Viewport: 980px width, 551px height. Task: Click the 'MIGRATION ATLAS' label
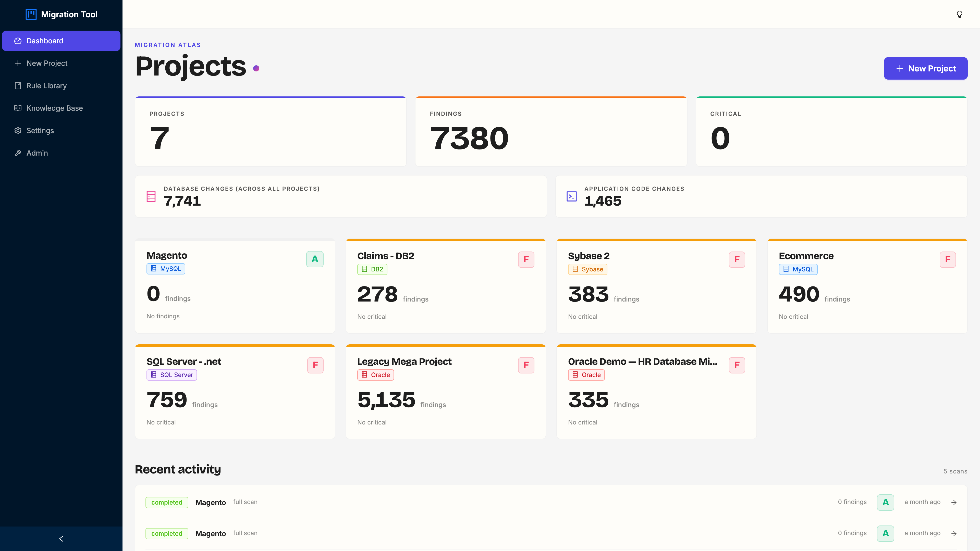pos(168,45)
